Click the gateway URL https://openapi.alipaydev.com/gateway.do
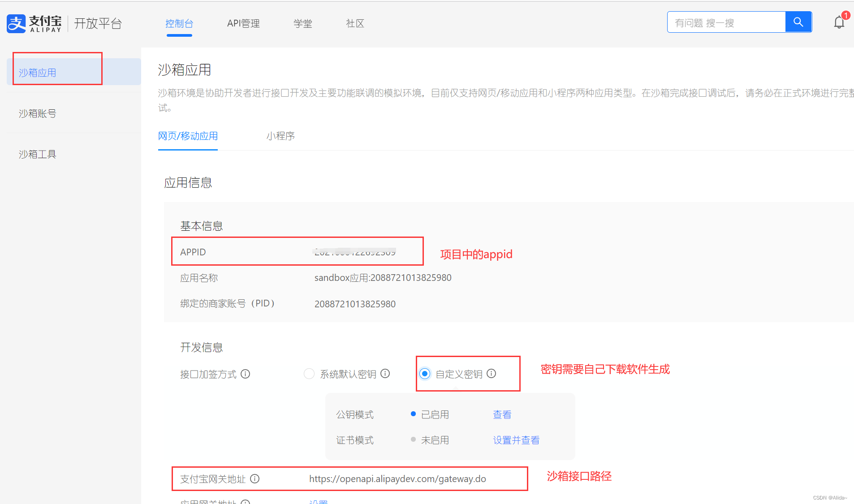Viewport: 854px width, 504px height. 397,478
